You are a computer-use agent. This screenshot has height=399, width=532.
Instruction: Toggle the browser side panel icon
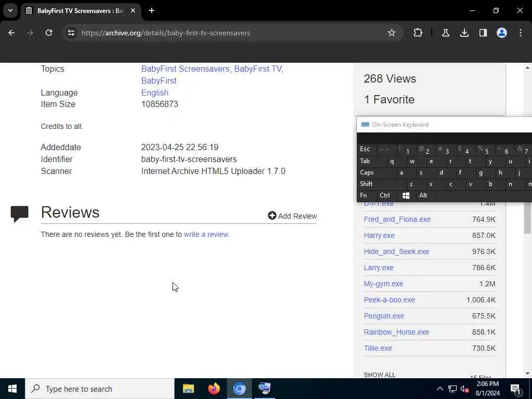(483, 33)
